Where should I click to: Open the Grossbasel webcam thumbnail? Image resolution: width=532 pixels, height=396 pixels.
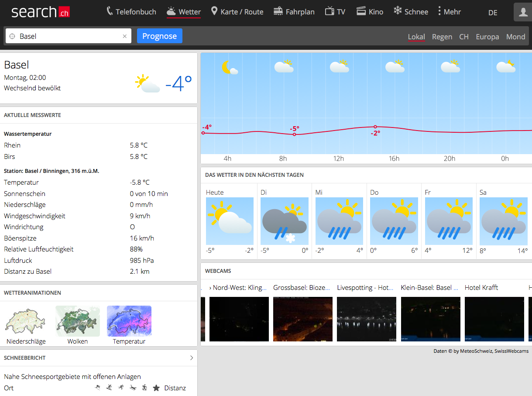[302, 319]
